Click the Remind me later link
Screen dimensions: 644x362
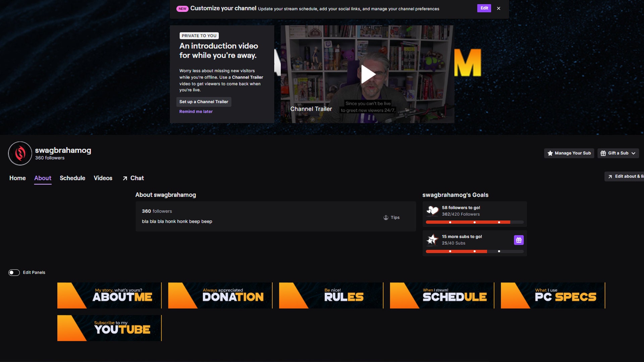pyautogui.click(x=196, y=112)
